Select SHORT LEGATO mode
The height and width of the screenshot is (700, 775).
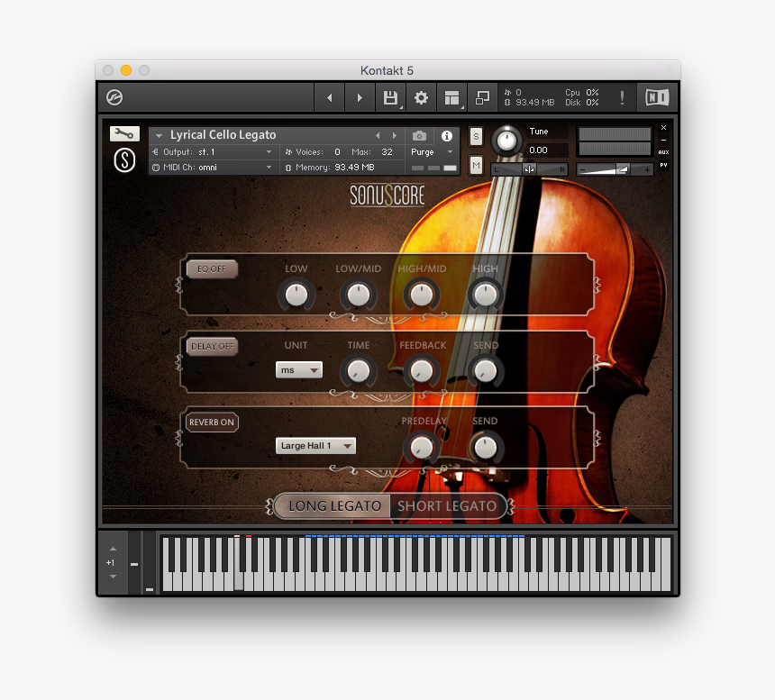click(x=447, y=506)
